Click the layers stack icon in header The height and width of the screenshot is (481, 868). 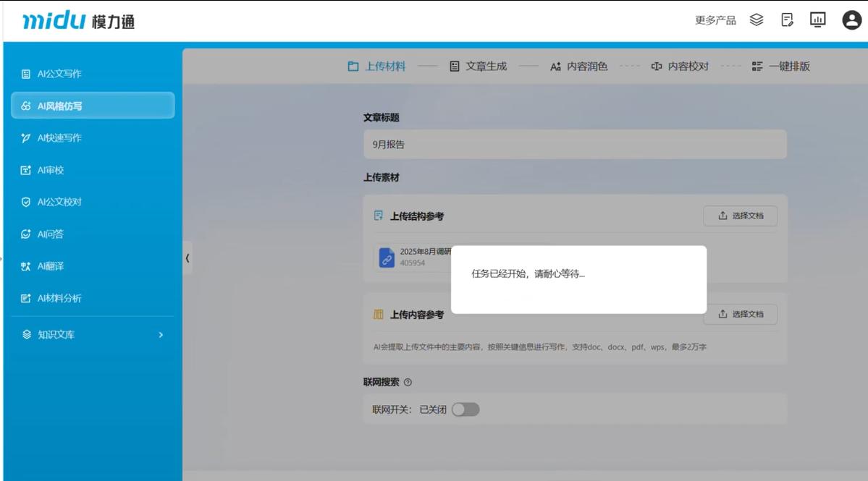point(757,20)
